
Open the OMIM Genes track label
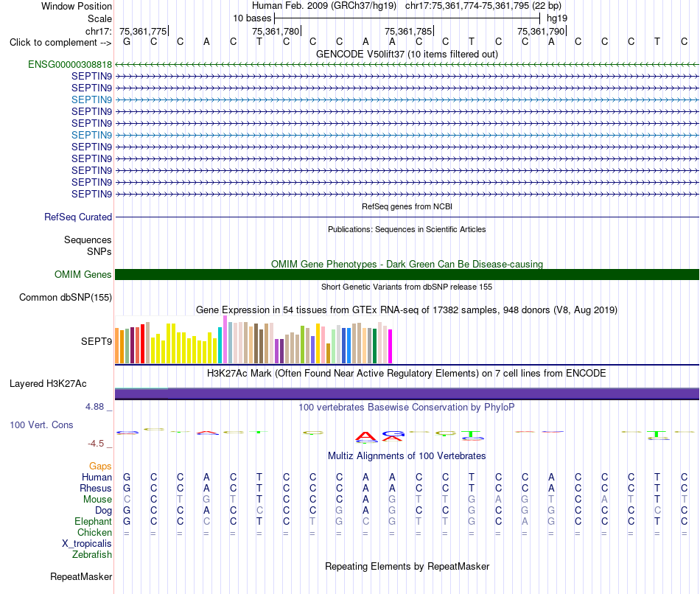point(83,275)
